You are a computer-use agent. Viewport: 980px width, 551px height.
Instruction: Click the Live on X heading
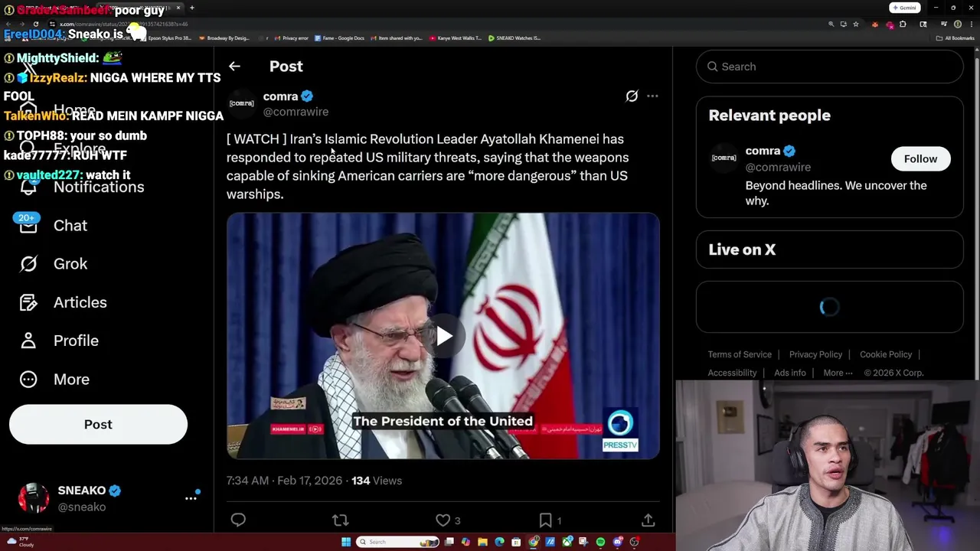tap(742, 249)
